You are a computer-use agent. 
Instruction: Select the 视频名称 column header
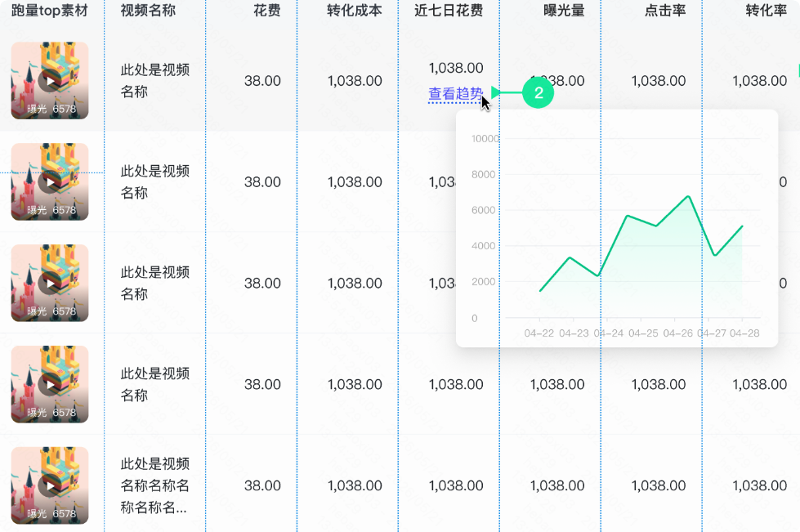(x=148, y=11)
